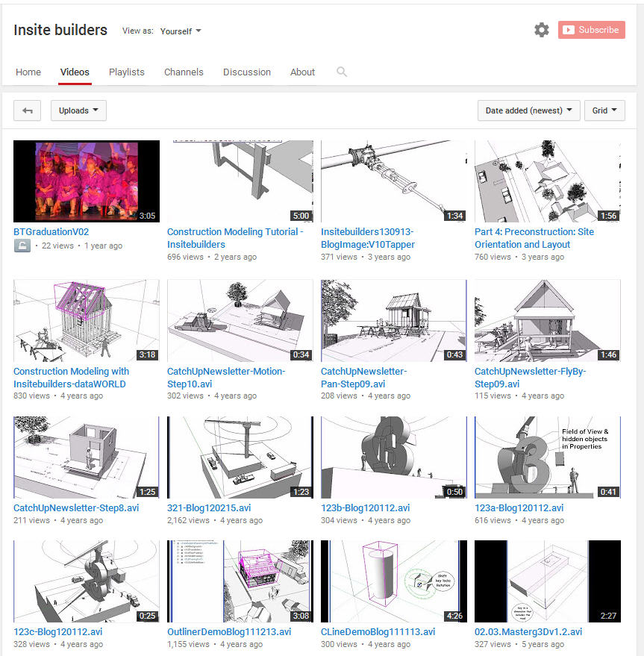Go to the About tab
644x656 pixels.
pyautogui.click(x=302, y=72)
